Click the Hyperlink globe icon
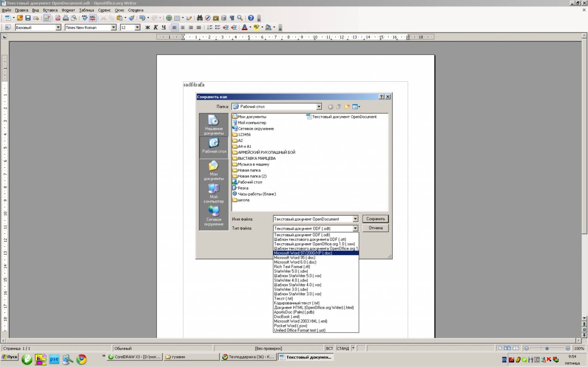The height and width of the screenshot is (367, 588). tap(169, 18)
